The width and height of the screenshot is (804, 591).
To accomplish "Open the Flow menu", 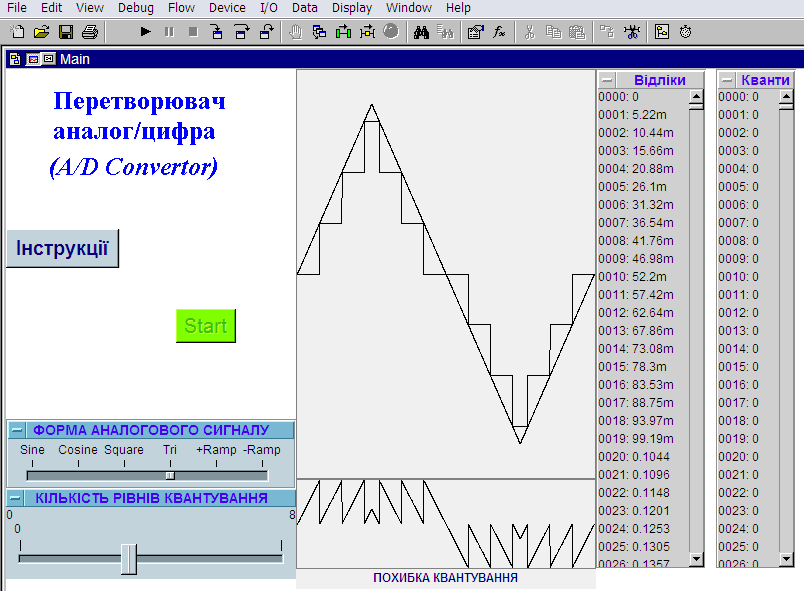I will 182,8.
